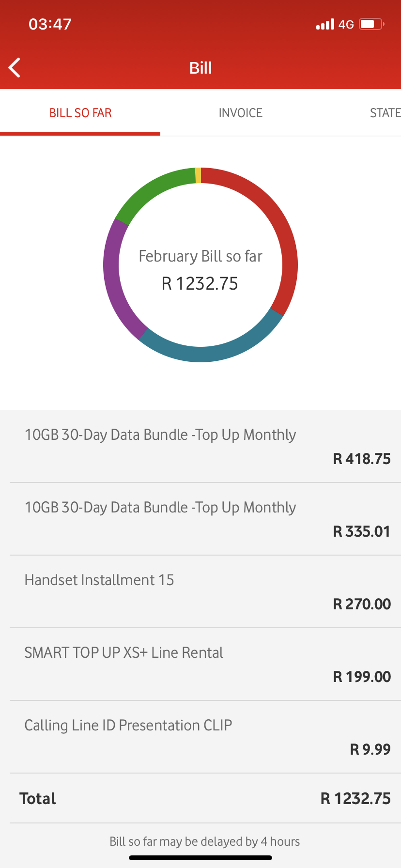Select Calling Line ID Presentation CLIP row
The height and width of the screenshot is (868, 401).
point(200,737)
